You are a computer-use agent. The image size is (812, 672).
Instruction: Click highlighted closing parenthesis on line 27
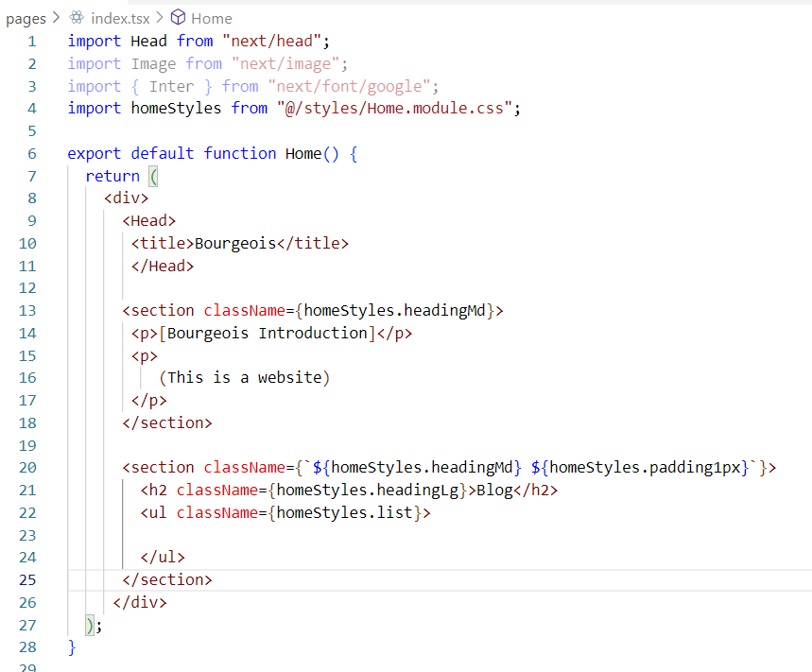pyautogui.click(x=90, y=626)
